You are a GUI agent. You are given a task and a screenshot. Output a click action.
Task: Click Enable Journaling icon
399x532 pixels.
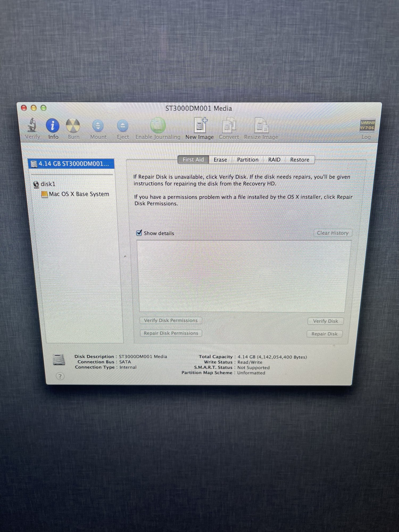(158, 125)
